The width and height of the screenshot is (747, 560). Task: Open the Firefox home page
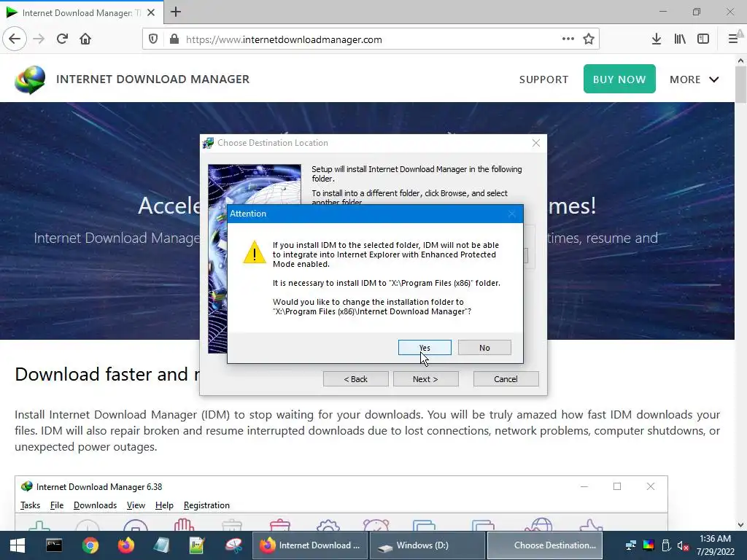click(x=85, y=39)
